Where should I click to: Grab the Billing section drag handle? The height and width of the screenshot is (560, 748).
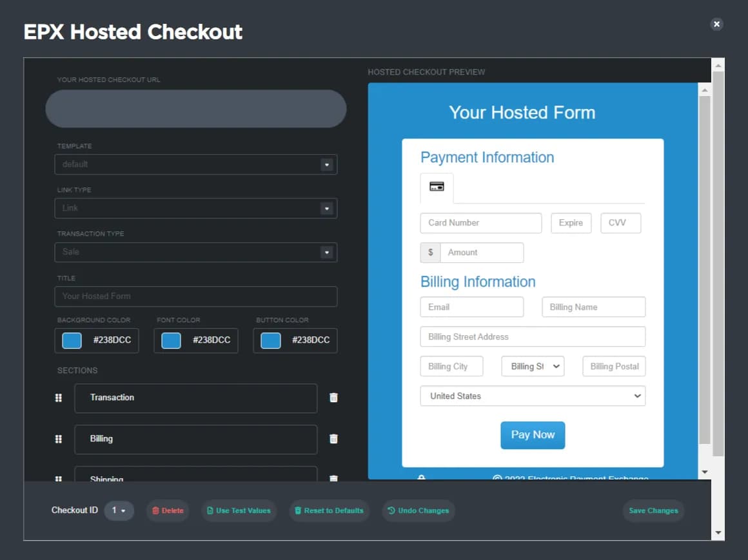pyautogui.click(x=58, y=439)
